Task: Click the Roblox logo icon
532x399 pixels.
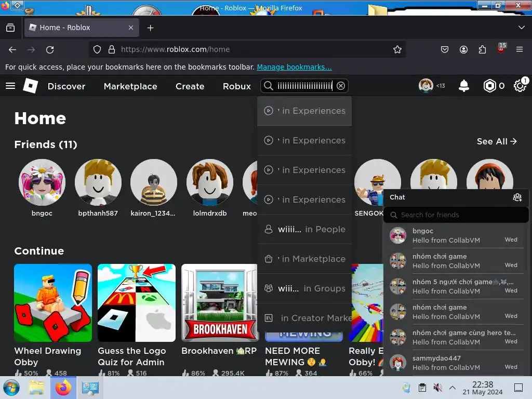Action: coord(31,86)
